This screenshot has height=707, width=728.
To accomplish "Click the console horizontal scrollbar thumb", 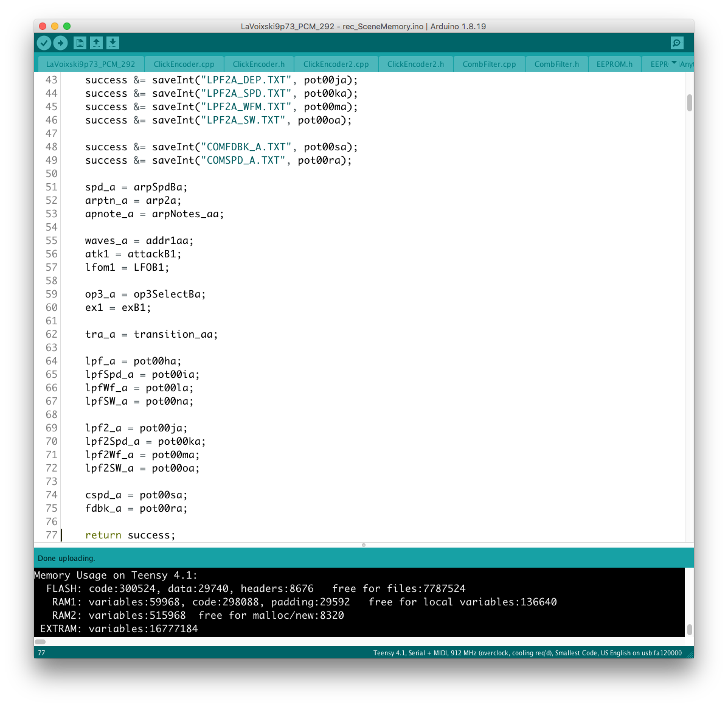I will coord(40,641).
